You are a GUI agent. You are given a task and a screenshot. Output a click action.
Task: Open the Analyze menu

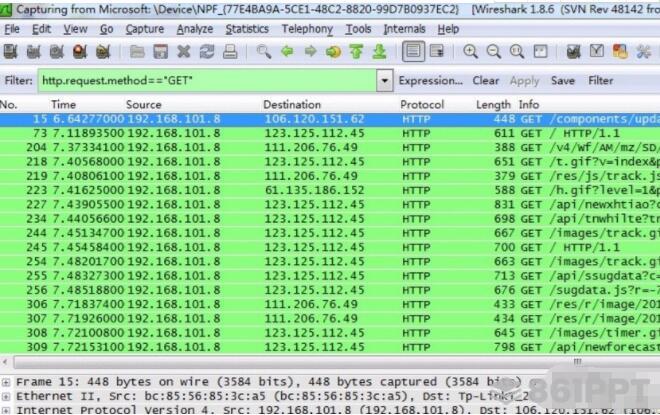point(194,29)
